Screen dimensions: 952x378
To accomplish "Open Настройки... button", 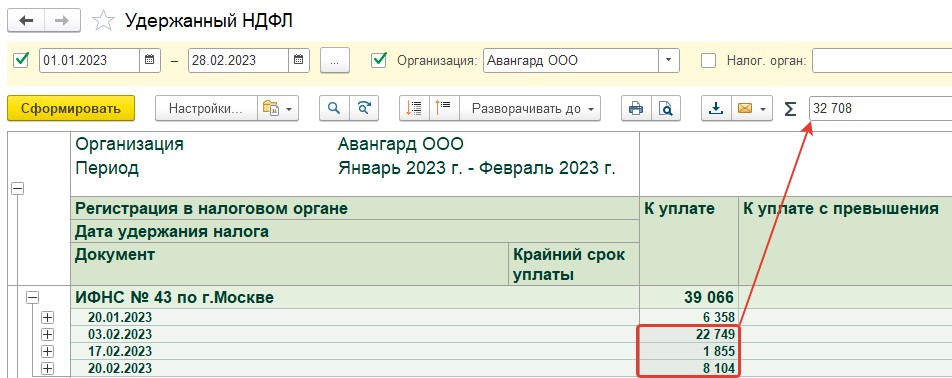I will point(206,108).
